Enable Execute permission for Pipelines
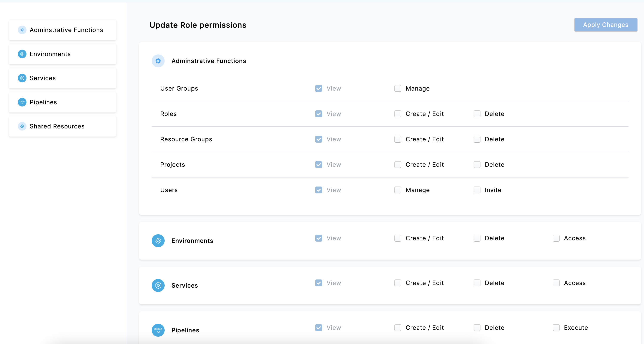 [556, 328]
